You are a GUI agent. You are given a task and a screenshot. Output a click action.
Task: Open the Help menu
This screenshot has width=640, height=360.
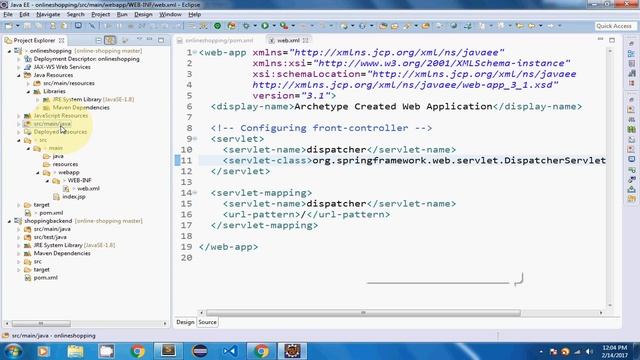(x=195, y=14)
